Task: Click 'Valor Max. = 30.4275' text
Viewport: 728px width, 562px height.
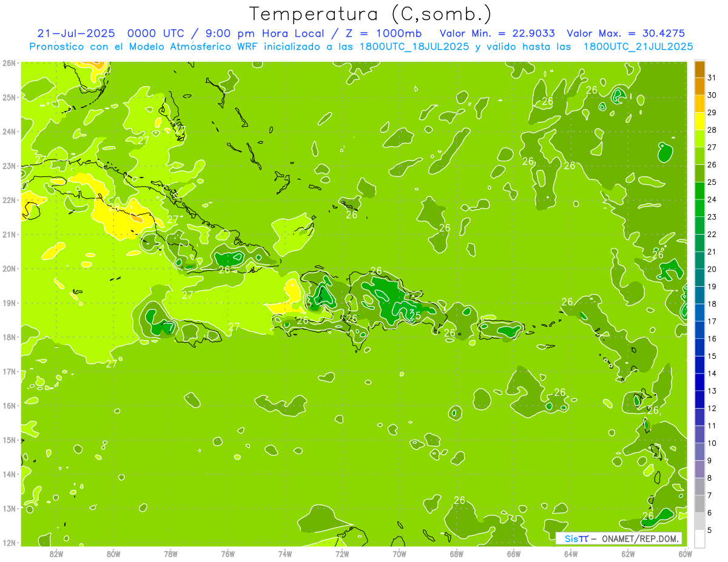Action: click(x=625, y=33)
